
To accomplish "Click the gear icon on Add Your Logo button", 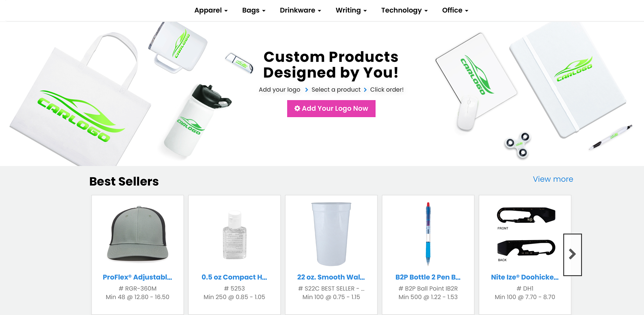I will (x=297, y=108).
